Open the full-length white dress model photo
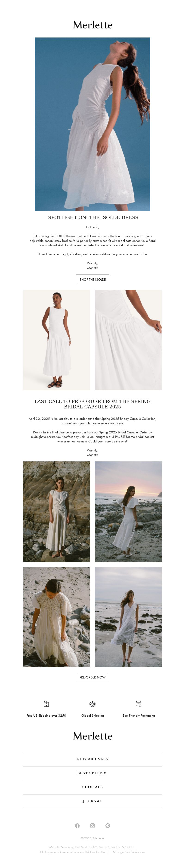The image size is (185, 868). tap(57, 340)
